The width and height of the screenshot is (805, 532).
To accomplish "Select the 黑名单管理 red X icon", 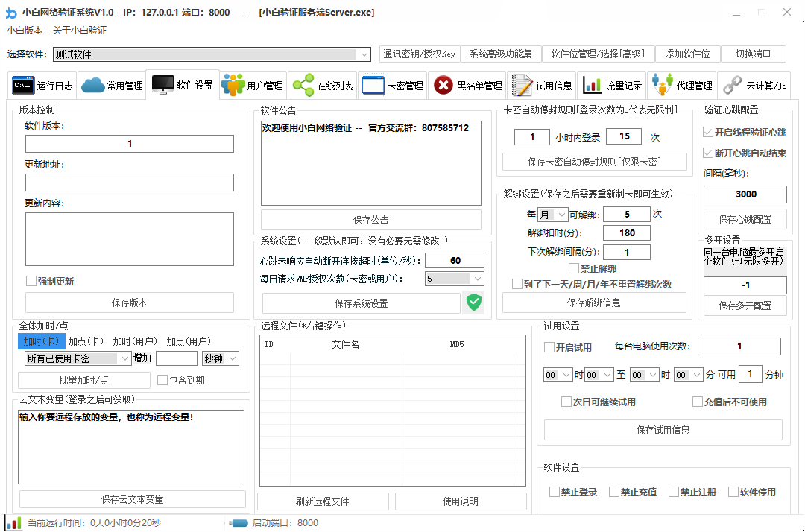I will 442,84.
